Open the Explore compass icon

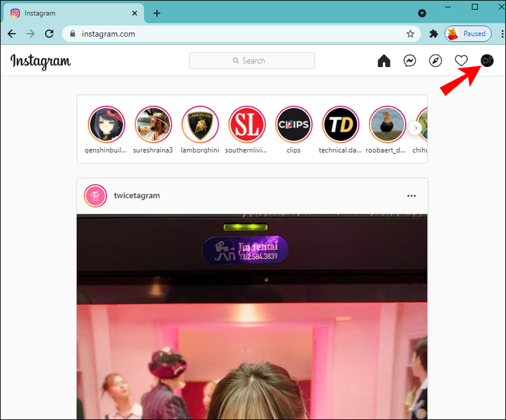pyautogui.click(x=435, y=61)
